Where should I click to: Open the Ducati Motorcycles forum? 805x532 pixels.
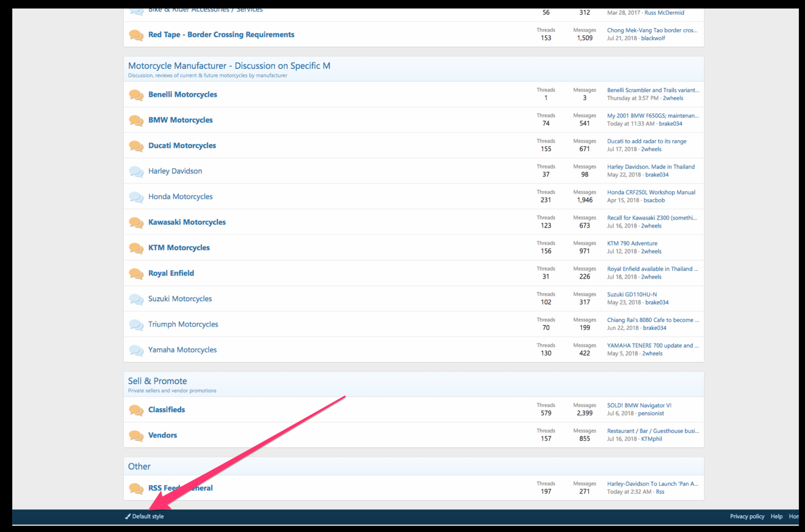[x=182, y=146]
